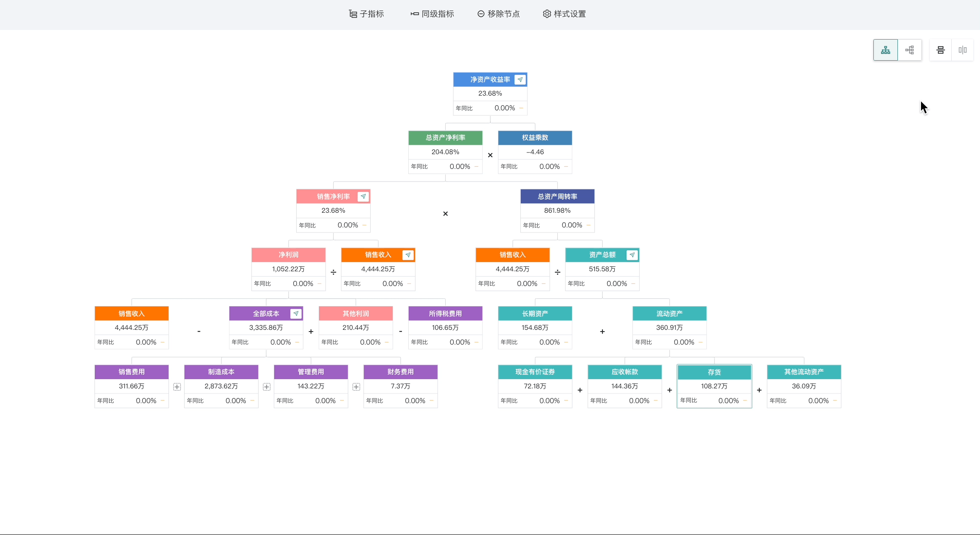Viewport: 980px width, 535px height.
Task: Select the 总资产周转率 node header
Action: (557, 196)
